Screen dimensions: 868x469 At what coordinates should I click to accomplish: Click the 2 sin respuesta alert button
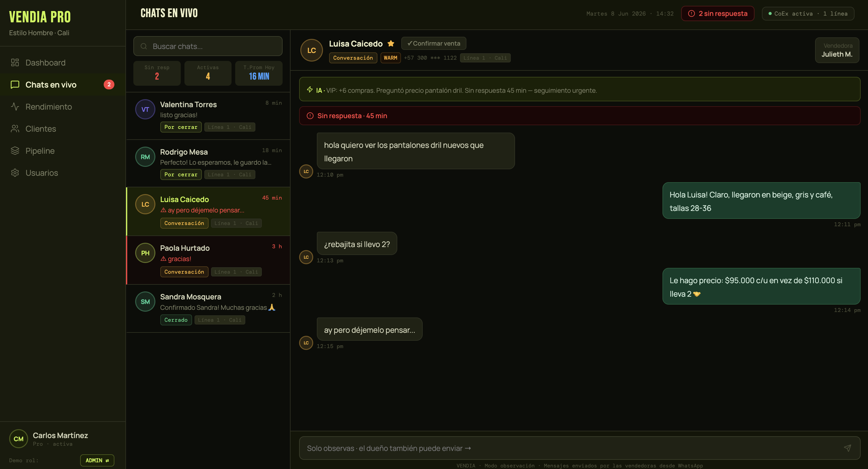[x=718, y=13]
